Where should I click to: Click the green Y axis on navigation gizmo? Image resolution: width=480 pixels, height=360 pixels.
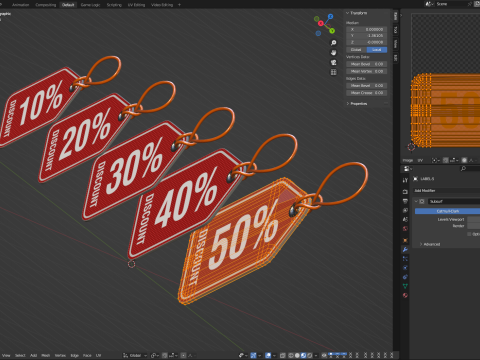tap(332, 31)
